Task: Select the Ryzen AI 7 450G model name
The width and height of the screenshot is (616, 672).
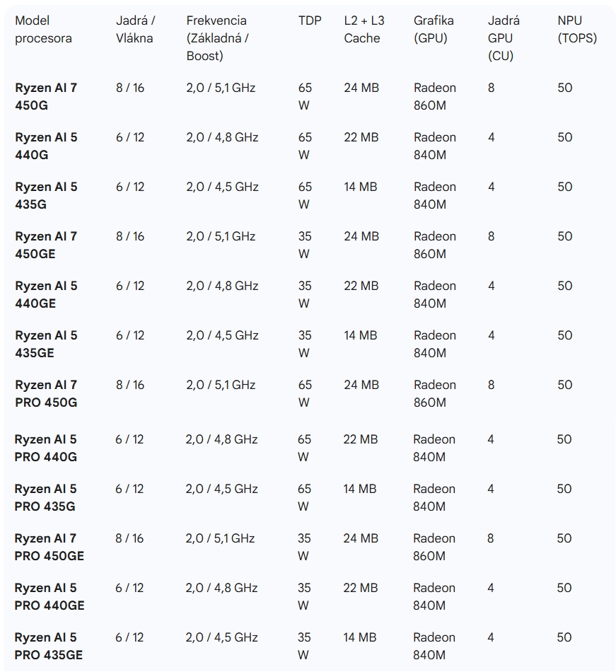Action: click(46, 97)
